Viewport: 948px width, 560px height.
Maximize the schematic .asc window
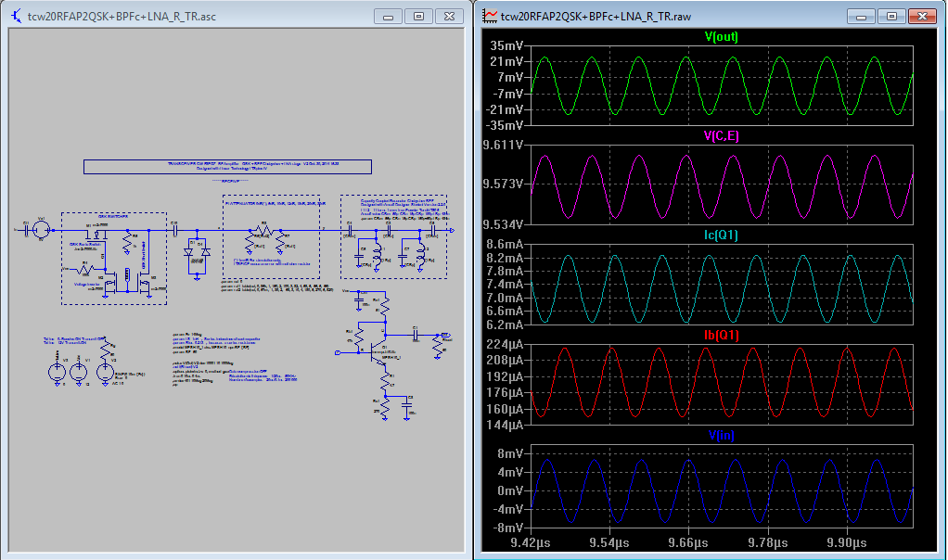pos(418,16)
